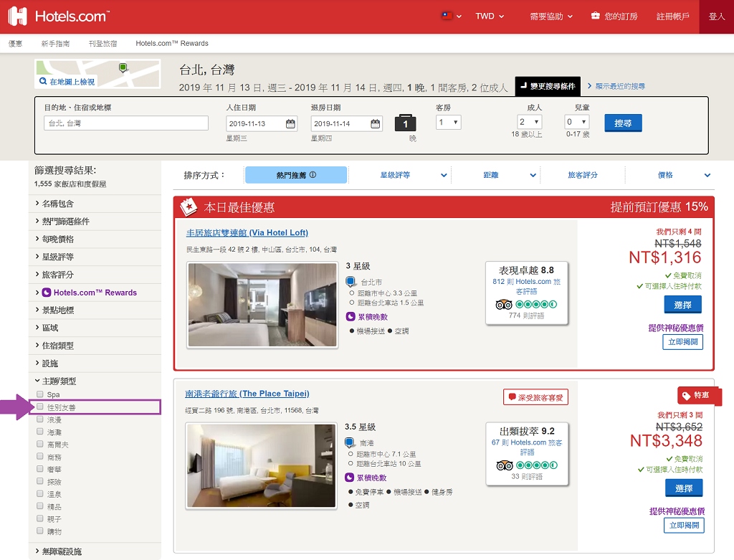Expand the 無障礙設施 filter
The width and height of the screenshot is (734, 560).
[x=95, y=551]
